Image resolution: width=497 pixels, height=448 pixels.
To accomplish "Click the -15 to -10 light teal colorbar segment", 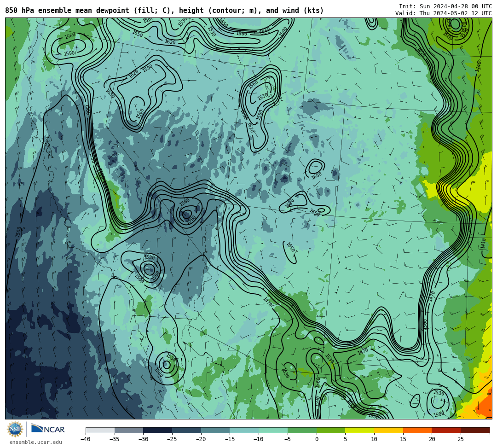I will (244, 430).
